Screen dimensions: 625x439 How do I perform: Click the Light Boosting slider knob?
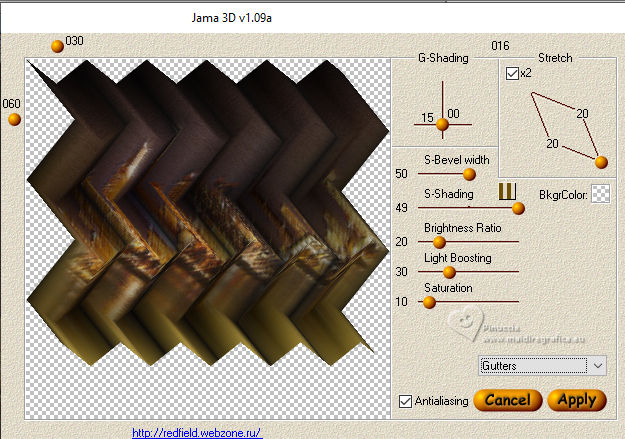[449, 272]
